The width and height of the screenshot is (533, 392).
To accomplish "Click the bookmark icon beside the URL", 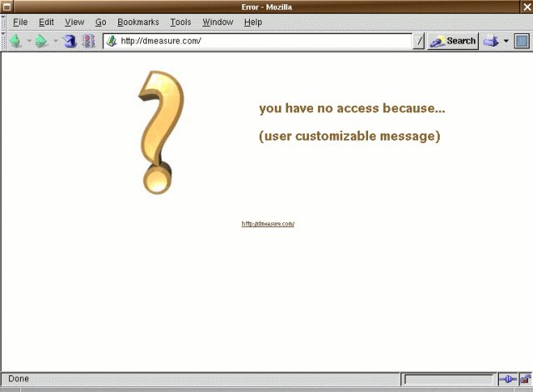I will click(x=112, y=41).
